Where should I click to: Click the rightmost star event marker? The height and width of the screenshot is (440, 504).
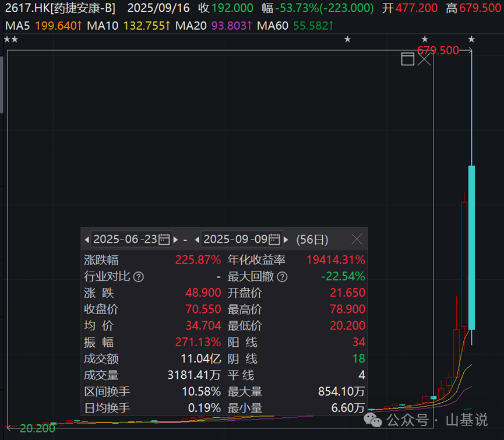pyautogui.click(x=471, y=39)
